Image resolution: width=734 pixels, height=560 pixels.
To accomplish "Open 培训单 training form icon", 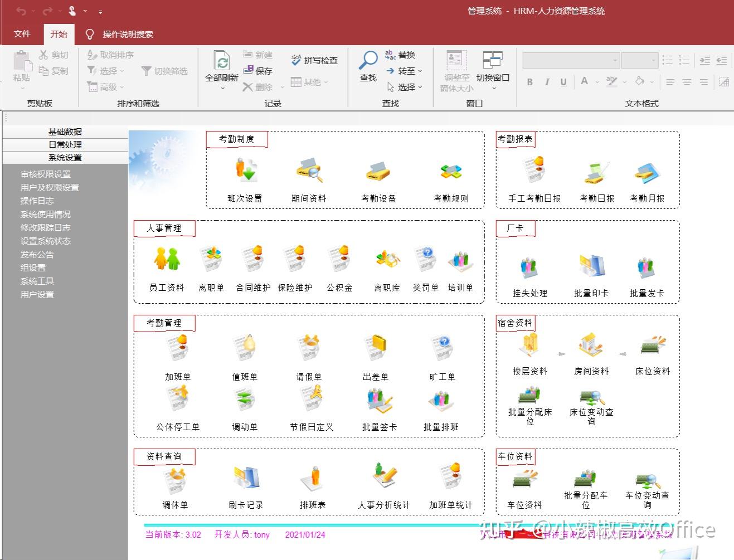I will (460, 261).
